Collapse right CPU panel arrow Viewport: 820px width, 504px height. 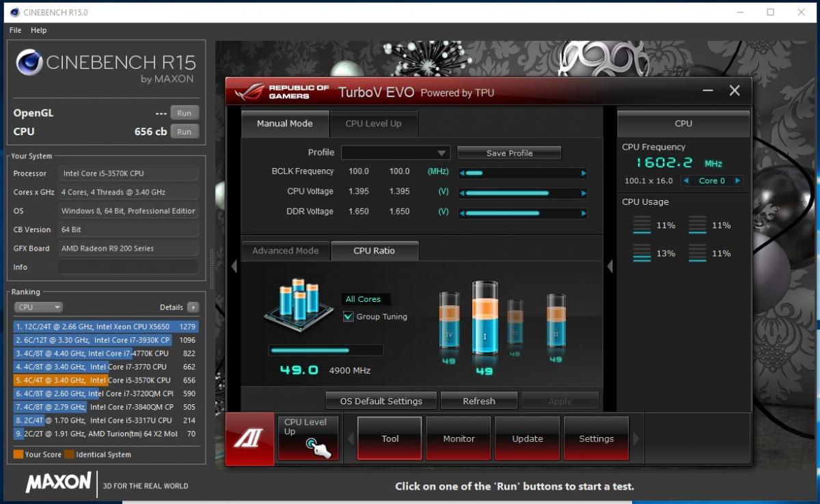610,266
